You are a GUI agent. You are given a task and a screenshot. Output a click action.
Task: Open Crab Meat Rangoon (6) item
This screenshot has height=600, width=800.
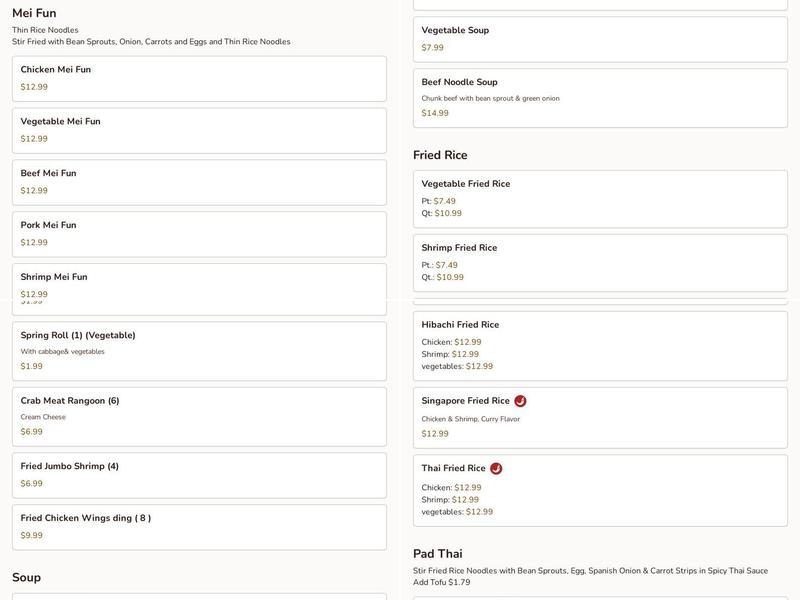[x=199, y=416]
